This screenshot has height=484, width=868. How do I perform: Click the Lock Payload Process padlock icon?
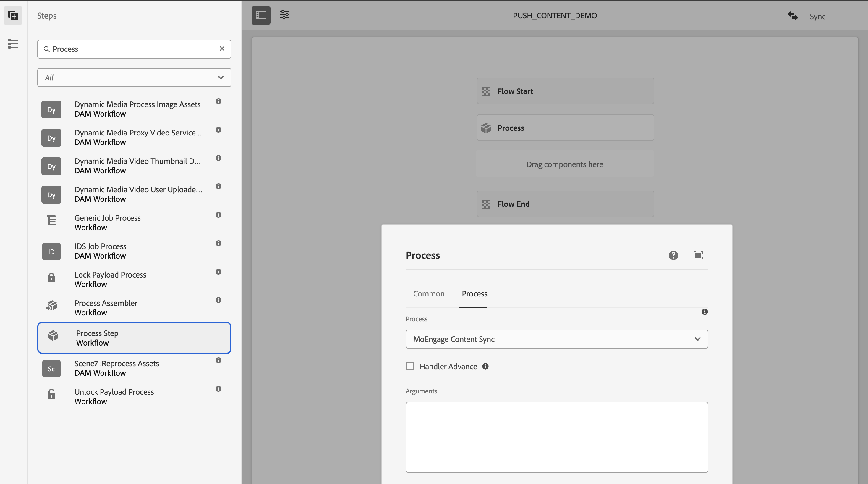coord(51,277)
